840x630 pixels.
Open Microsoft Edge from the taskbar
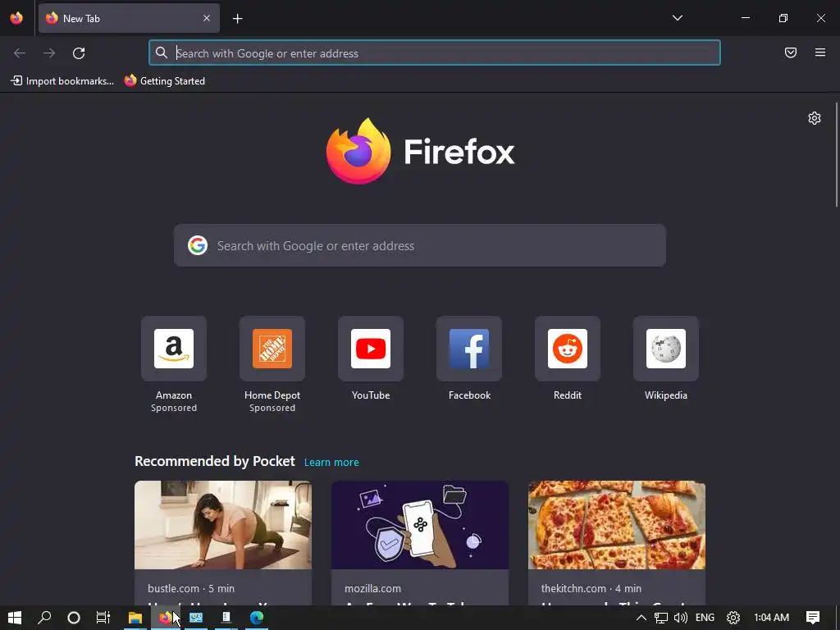(257, 618)
